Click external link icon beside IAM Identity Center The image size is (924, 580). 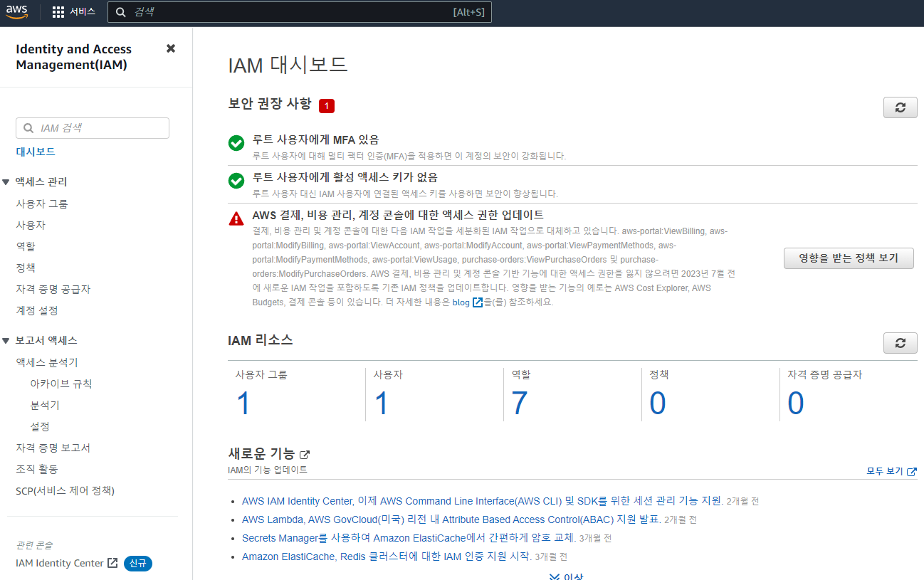point(112,563)
